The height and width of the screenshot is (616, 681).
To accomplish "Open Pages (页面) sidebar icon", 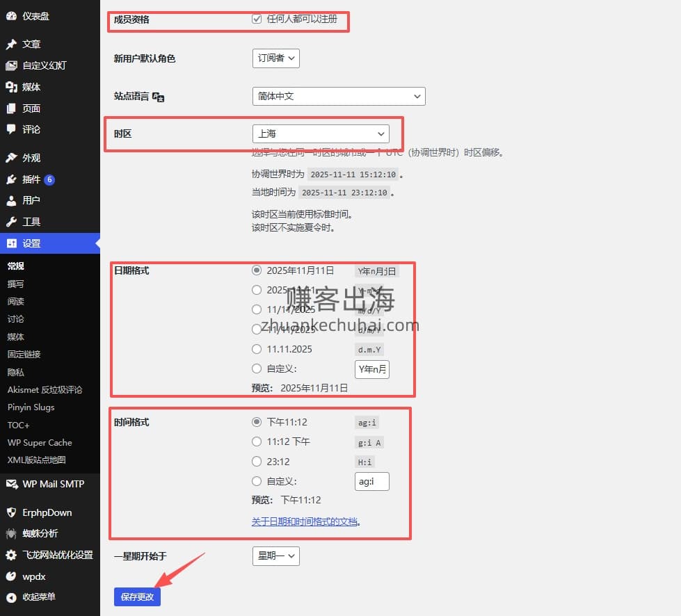I will tap(11, 108).
